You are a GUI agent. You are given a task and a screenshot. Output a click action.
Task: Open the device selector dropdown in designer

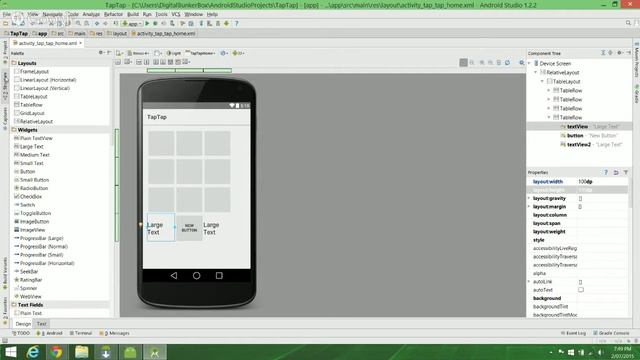point(138,53)
